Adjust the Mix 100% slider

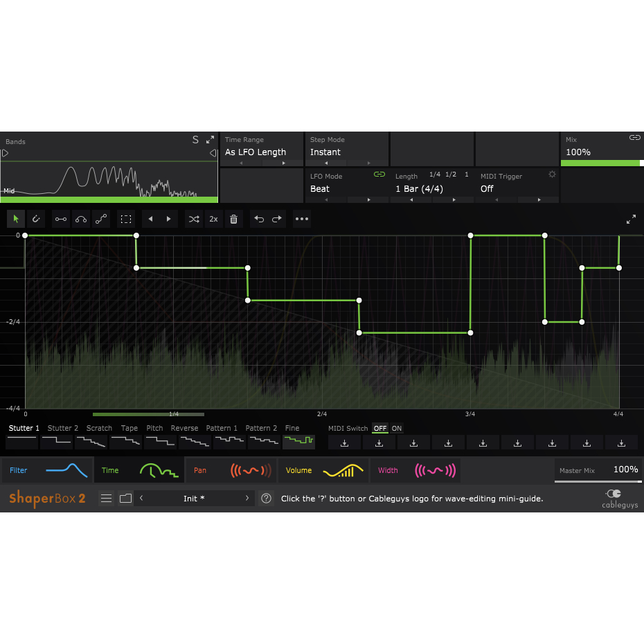602,163
